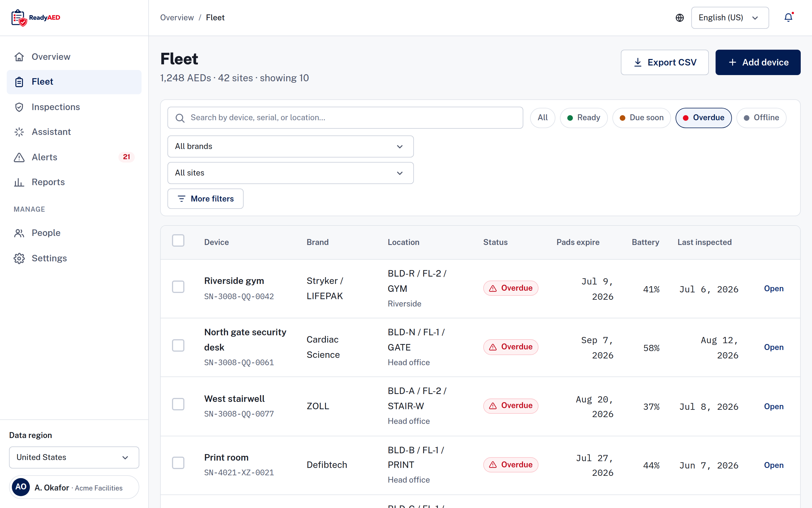Viewport: 812px width, 508px height.
Task: Click the More filters button
Action: (x=205, y=199)
